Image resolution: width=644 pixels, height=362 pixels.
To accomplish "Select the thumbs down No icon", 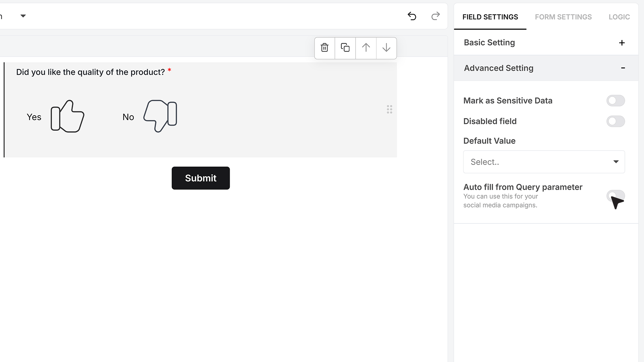I will 160,116.
